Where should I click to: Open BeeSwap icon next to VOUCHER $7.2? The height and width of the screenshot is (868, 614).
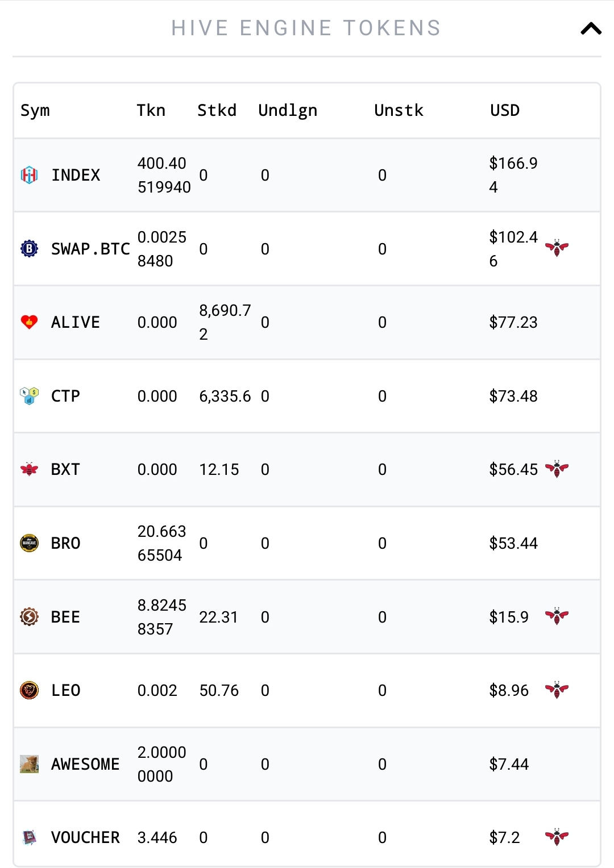[x=557, y=837]
